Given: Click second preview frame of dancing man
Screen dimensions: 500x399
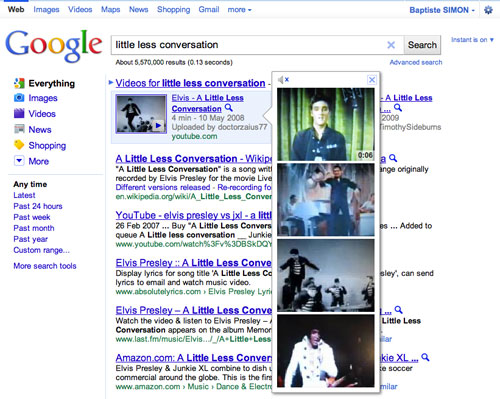Looking at the screenshot, I should (x=326, y=200).
